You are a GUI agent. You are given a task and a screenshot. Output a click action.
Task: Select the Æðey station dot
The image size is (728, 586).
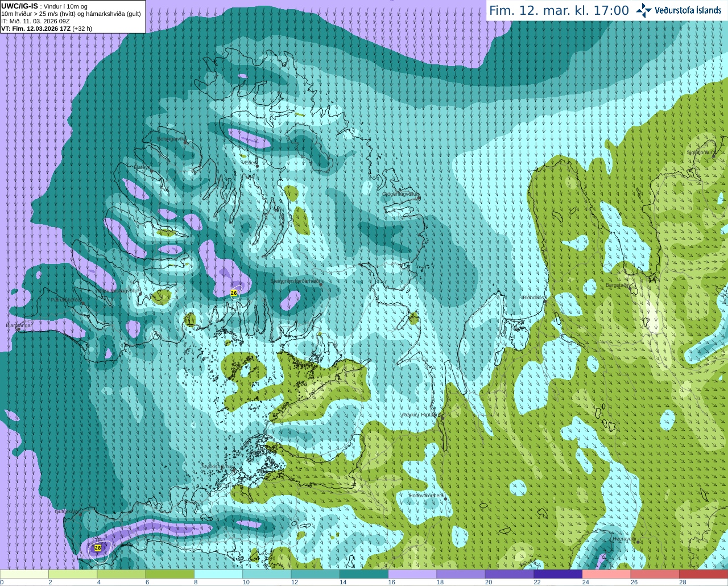coord(257,166)
